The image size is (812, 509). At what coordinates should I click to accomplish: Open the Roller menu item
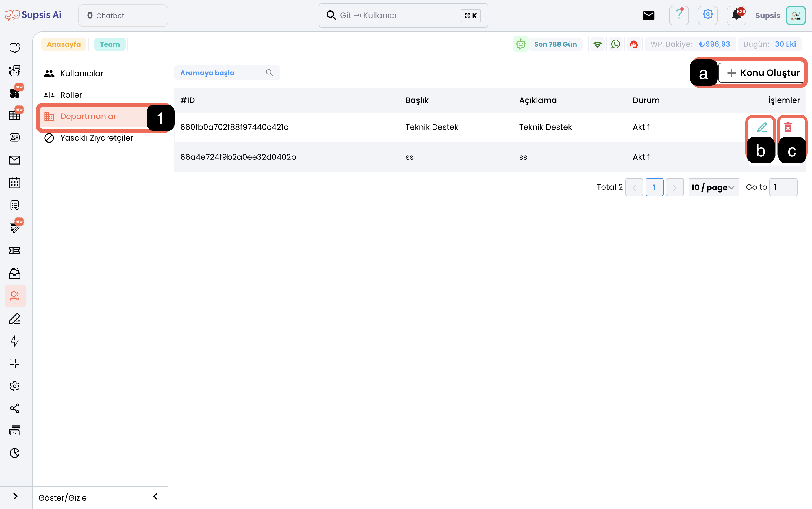tap(71, 95)
